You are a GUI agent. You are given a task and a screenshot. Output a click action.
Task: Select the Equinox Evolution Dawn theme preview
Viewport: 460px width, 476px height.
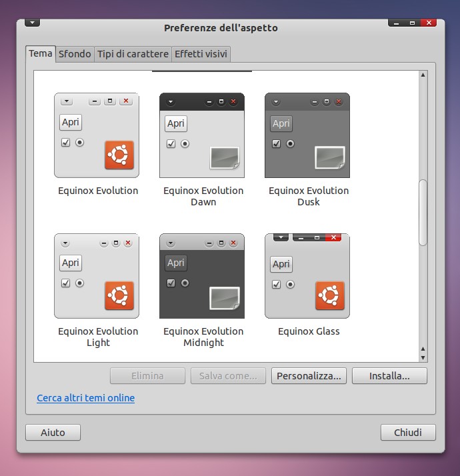(202, 135)
